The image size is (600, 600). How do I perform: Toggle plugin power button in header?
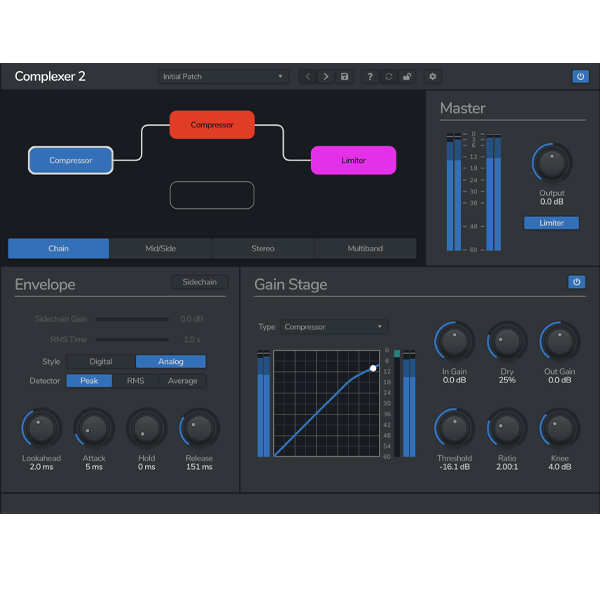(x=580, y=76)
